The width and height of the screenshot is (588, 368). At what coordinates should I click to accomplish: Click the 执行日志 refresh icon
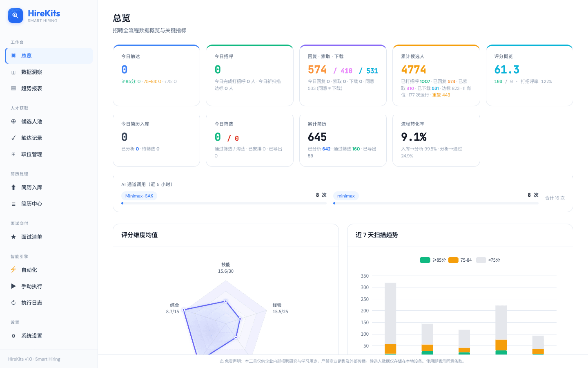[x=13, y=303]
